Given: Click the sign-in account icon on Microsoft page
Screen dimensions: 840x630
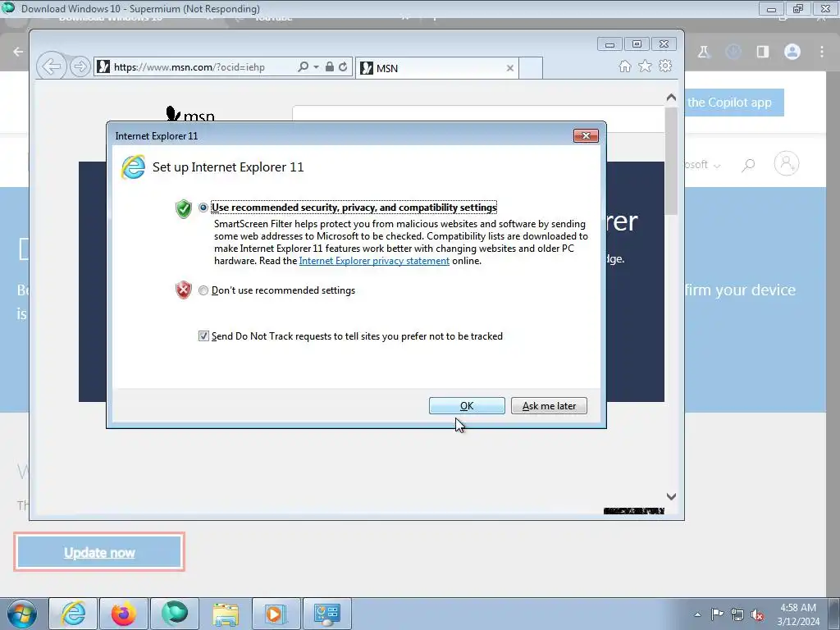Looking at the screenshot, I should 787,163.
